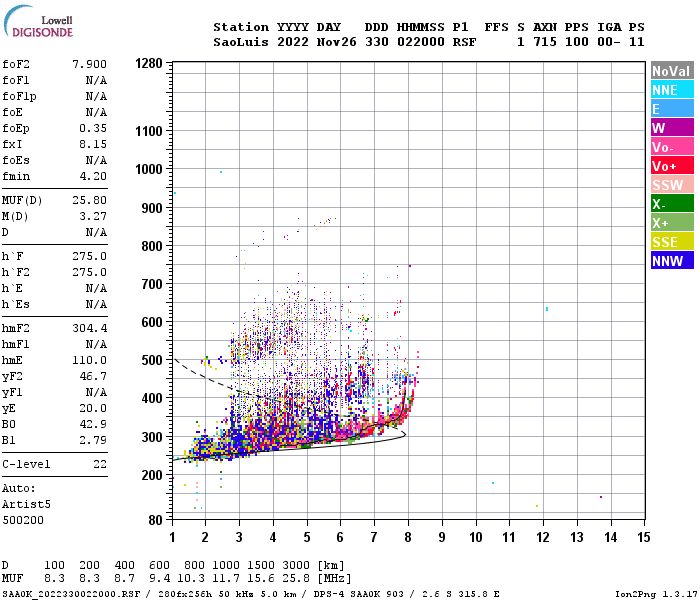This screenshot has width=700, height=600.
Task: Click the Artist5 auto-scaling label
Action: (26, 504)
